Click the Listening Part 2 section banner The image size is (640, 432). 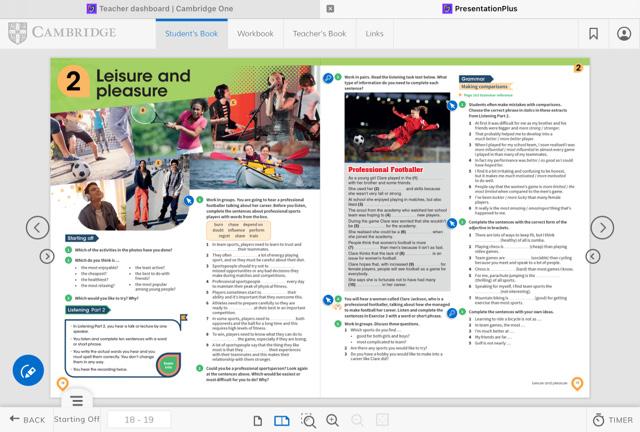[x=87, y=310]
